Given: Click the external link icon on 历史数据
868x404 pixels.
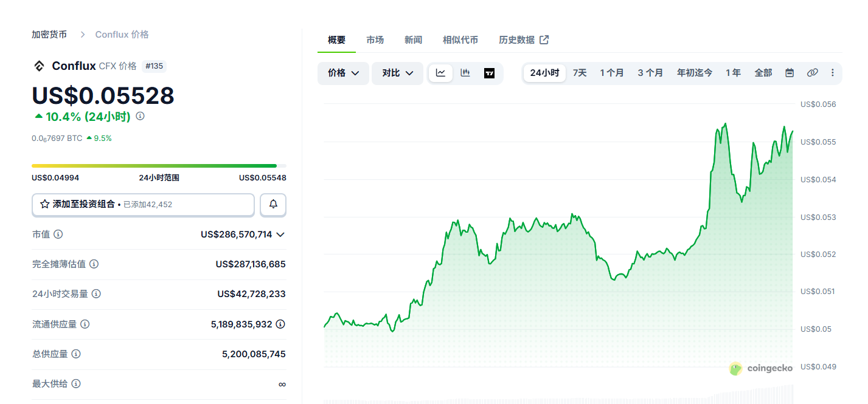Looking at the screenshot, I should pos(544,40).
